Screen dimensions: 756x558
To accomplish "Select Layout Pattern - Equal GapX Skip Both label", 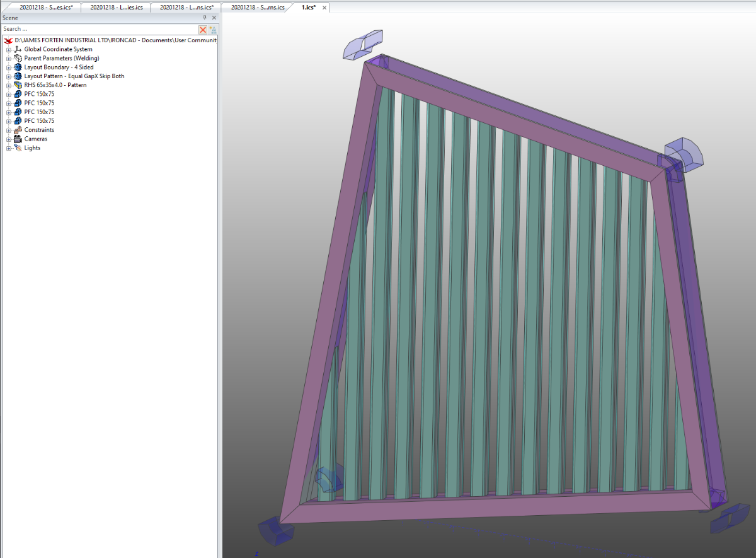I will (74, 76).
